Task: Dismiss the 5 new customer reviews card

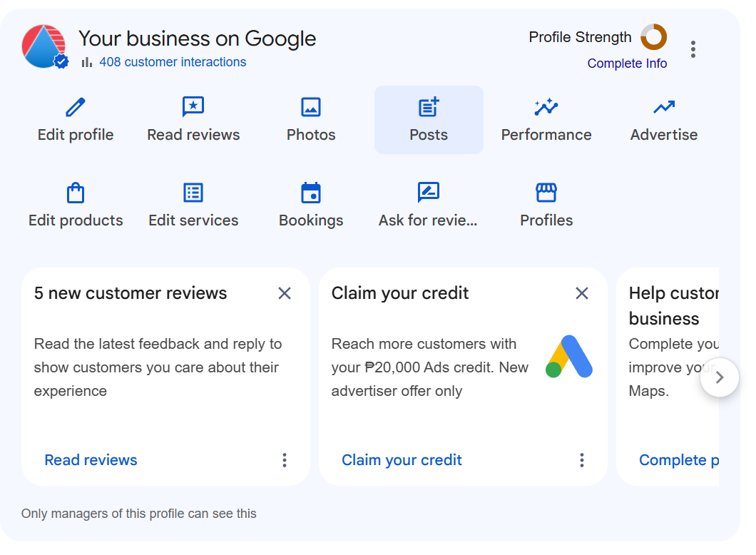Action: tap(285, 293)
